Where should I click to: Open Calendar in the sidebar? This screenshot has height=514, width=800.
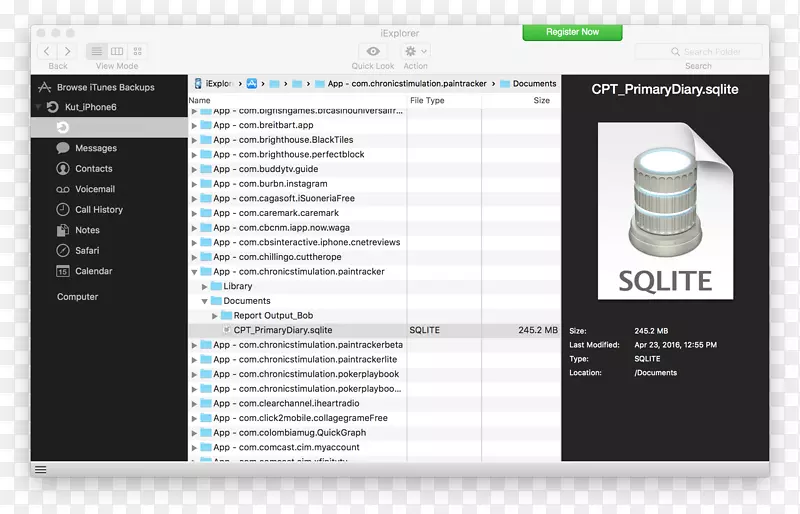coord(93,271)
